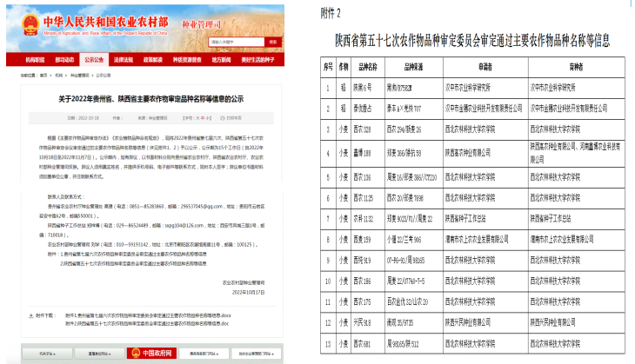Click the 序号 table column header
The height and width of the screenshot is (364, 635).
[x=328, y=67]
